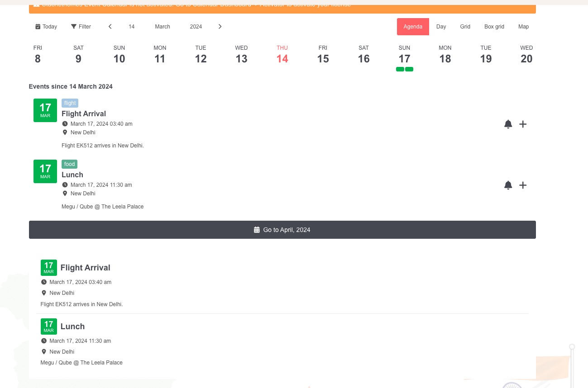Switch to the Map view tab
The width and height of the screenshot is (588, 388).
[524, 27]
